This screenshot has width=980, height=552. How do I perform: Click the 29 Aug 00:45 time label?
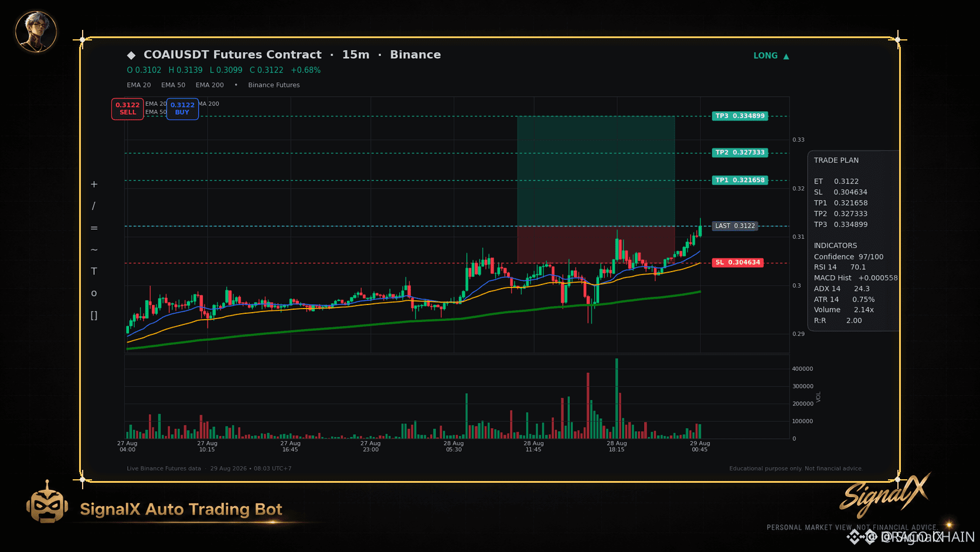point(700,446)
